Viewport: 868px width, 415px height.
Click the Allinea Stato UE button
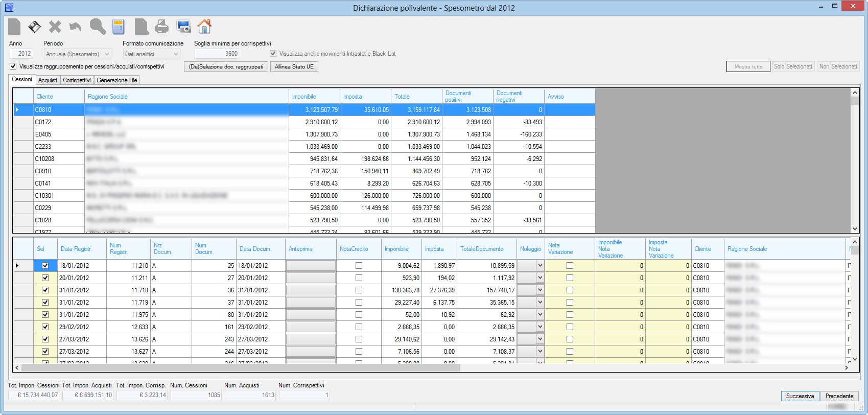294,66
